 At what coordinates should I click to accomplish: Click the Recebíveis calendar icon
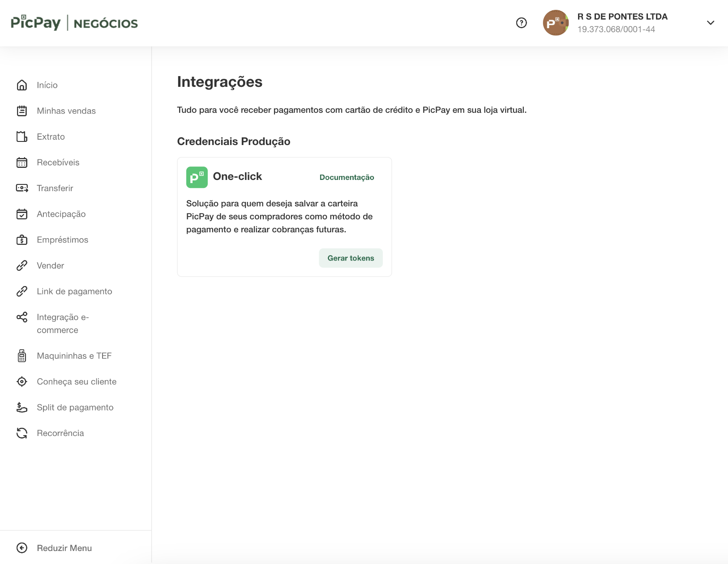22,162
